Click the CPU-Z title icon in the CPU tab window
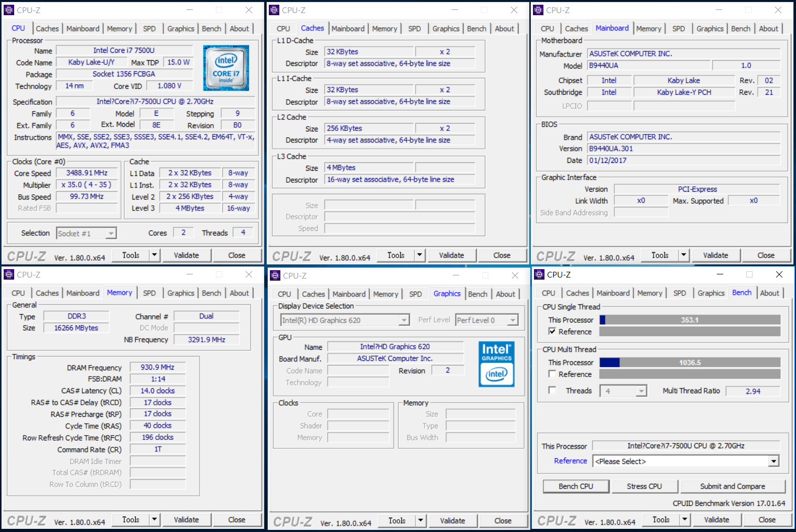The height and width of the screenshot is (532, 796). (x=9, y=10)
